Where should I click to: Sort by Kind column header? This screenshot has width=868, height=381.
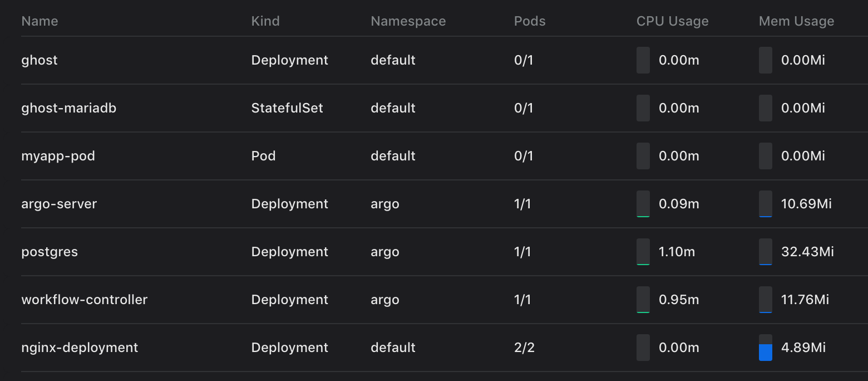coord(265,21)
